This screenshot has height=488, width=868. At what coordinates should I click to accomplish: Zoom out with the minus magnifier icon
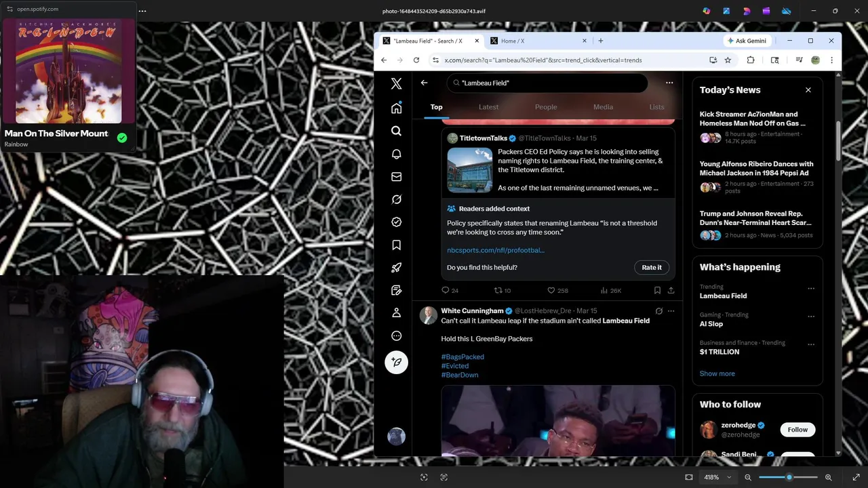(748, 477)
